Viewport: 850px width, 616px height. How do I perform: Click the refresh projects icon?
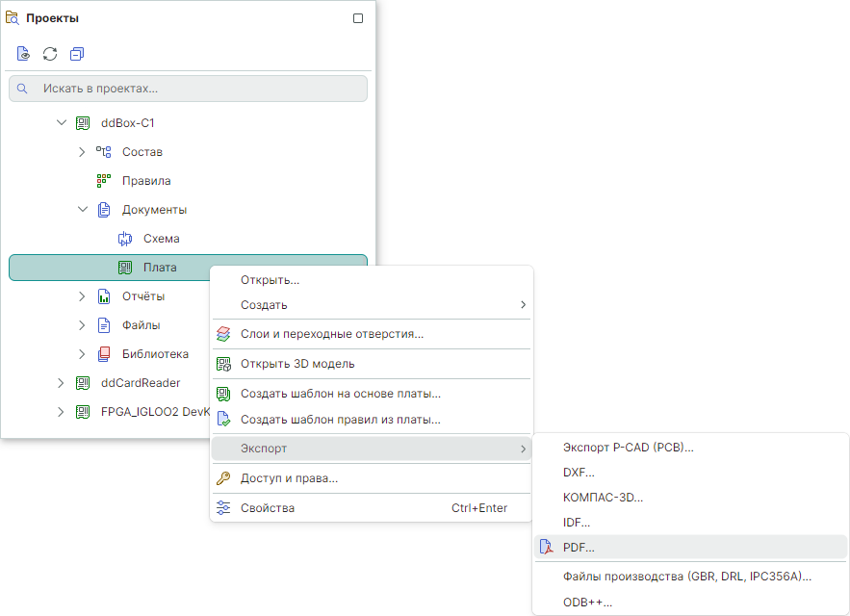pyautogui.click(x=50, y=54)
